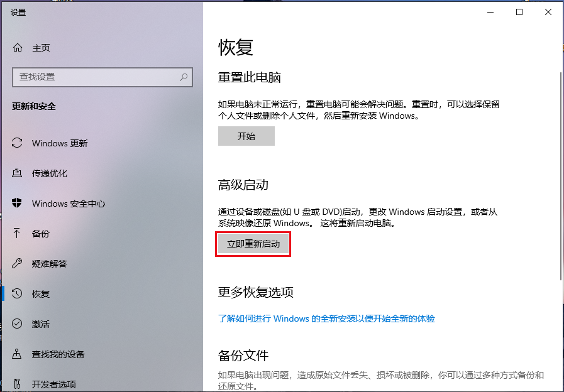Image resolution: width=564 pixels, height=392 pixels.
Task: Click the Windows Update sync icon
Action: 18,143
